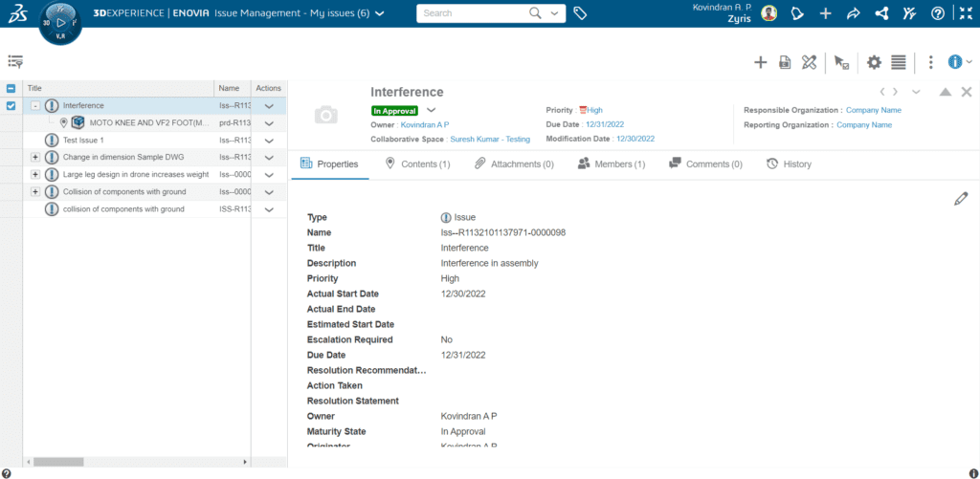Click the tag icon beside search bar

580,13
